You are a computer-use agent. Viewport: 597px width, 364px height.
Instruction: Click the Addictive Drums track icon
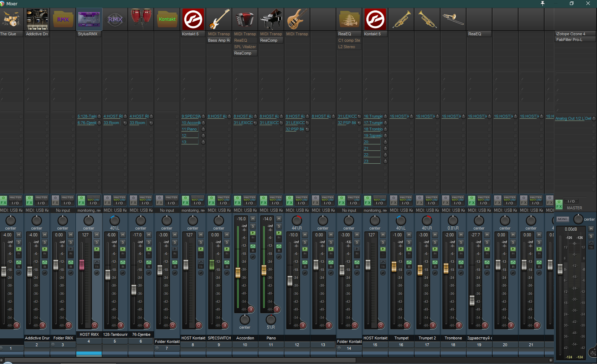point(37,19)
